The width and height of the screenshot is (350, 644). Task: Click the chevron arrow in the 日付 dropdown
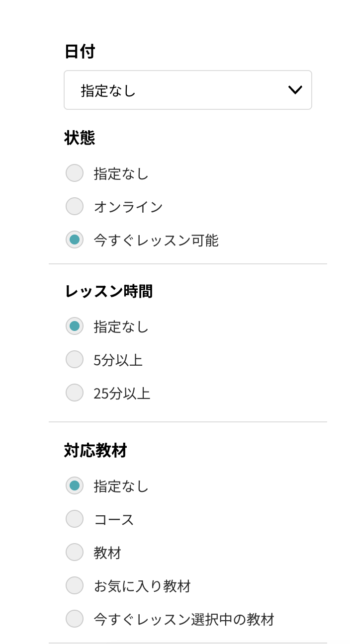pyautogui.click(x=295, y=90)
